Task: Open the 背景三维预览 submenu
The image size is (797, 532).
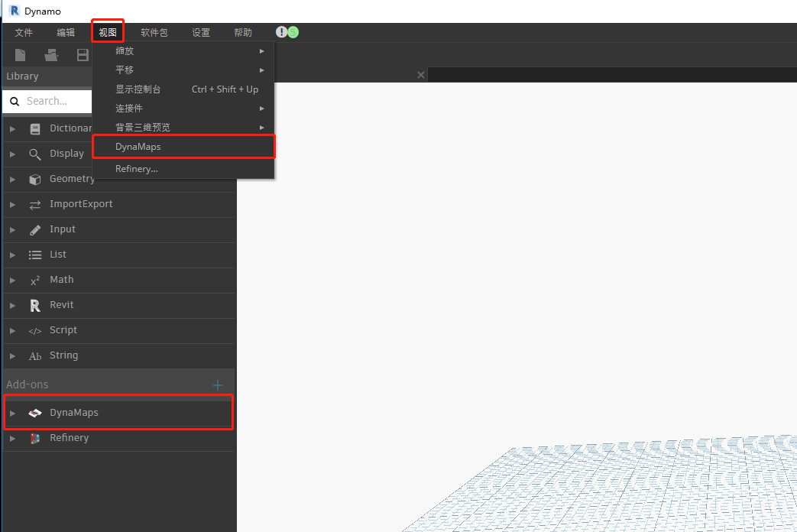Action: point(183,127)
